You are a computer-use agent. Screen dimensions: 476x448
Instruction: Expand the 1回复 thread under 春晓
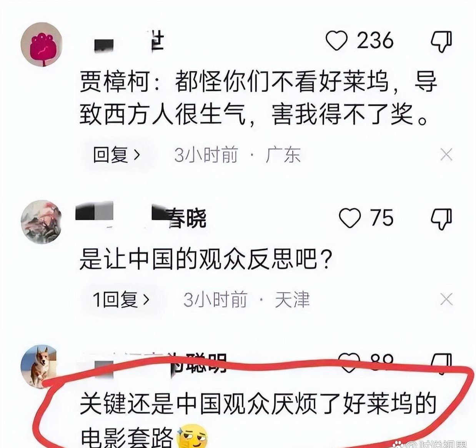tap(121, 300)
